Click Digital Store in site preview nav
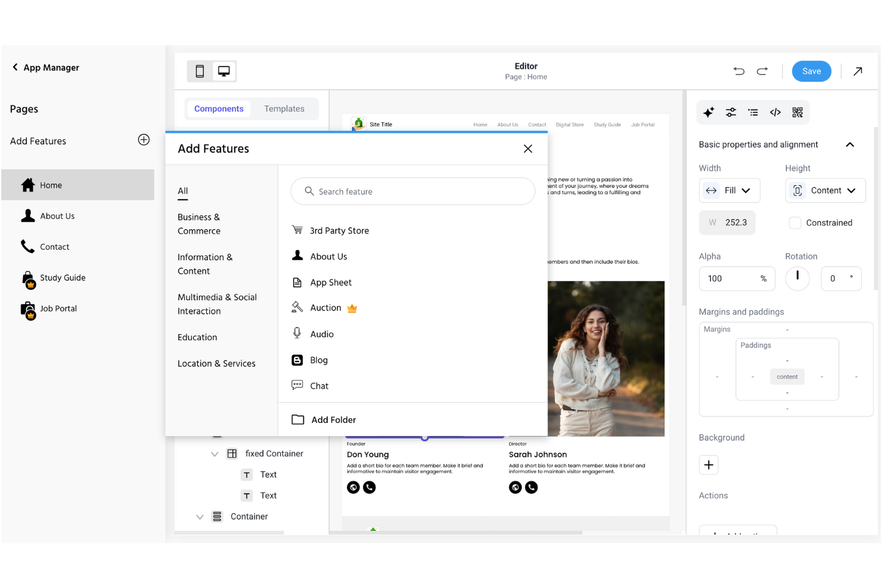Viewport: 882px width, 588px height. 570,125
